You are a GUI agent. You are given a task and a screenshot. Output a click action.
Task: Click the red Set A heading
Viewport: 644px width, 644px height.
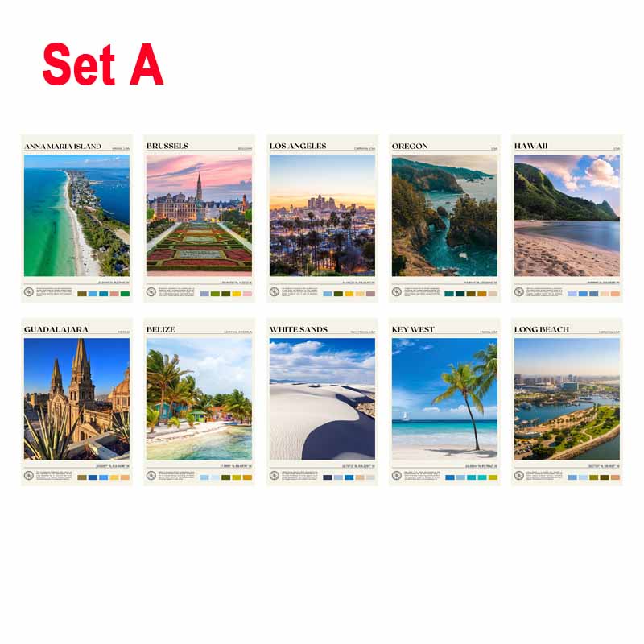(x=103, y=64)
